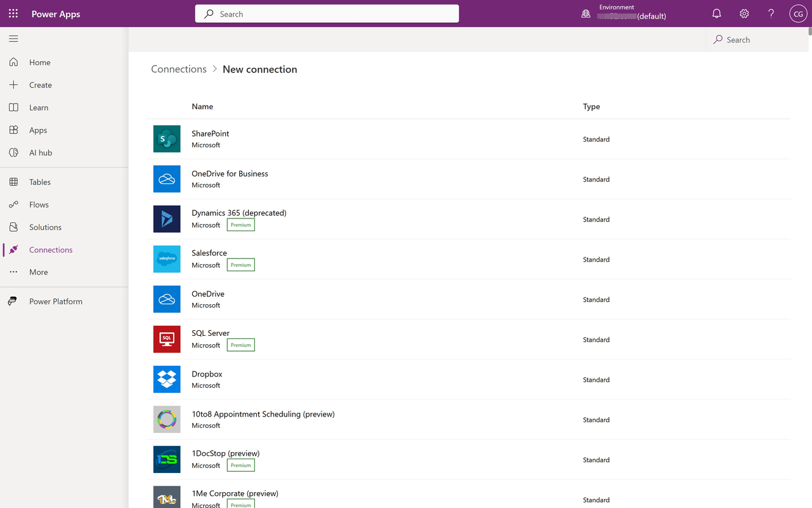The height and width of the screenshot is (508, 812).
Task: Open the settings gear
Action: click(x=744, y=13)
